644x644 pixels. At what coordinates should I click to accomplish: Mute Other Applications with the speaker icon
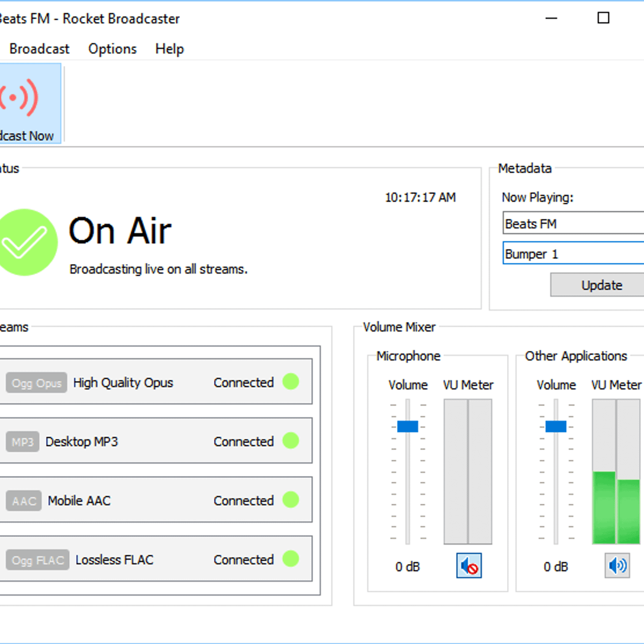coord(617,566)
